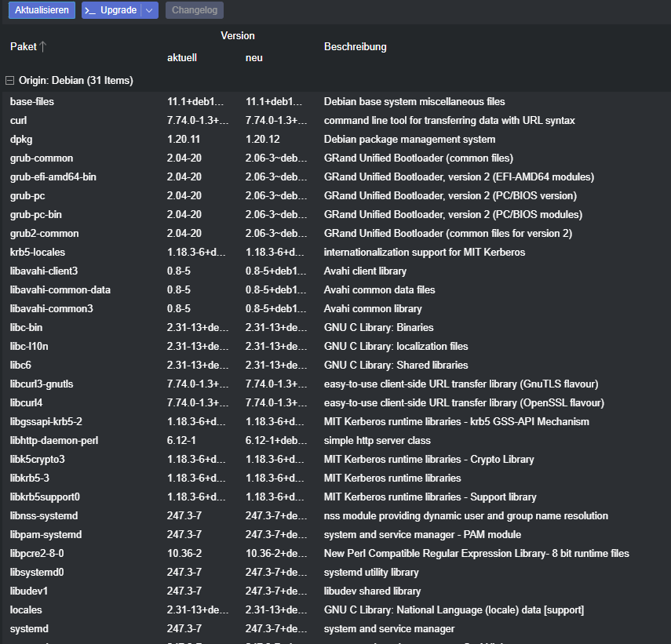Select the libavahi-common3 package row
Image resolution: width=671 pixels, height=644 pixels.
[x=337, y=308]
